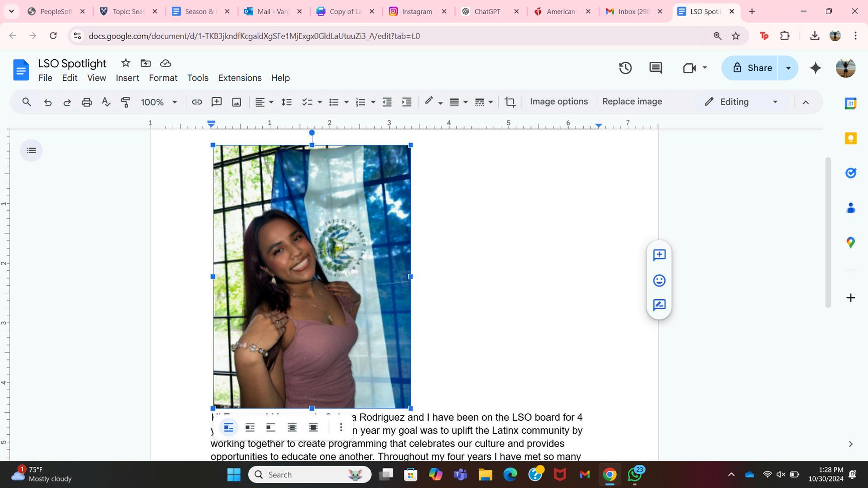This screenshot has width=868, height=488.
Task: Star the LSO Spotlight document
Action: 126,63
